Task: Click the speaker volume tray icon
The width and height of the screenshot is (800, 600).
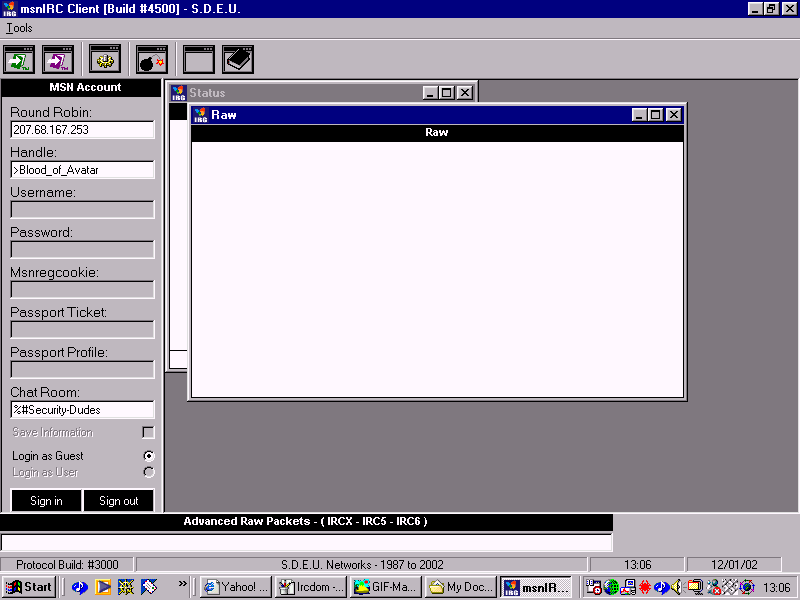Action: point(677,587)
